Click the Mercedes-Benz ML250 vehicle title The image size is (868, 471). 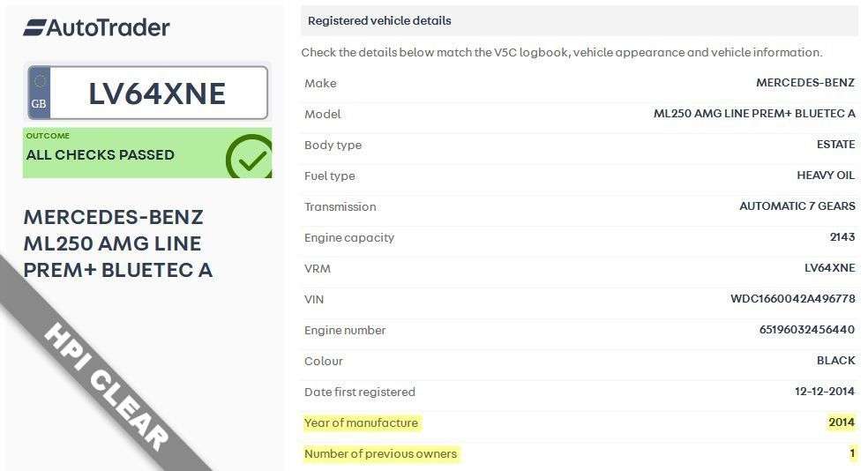click(x=117, y=243)
